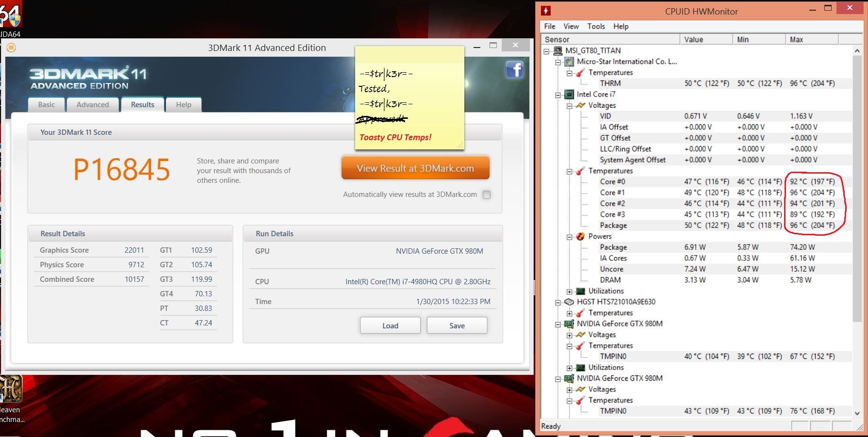Click the P16845 score text
The image size is (868, 437).
pos(122,170)
